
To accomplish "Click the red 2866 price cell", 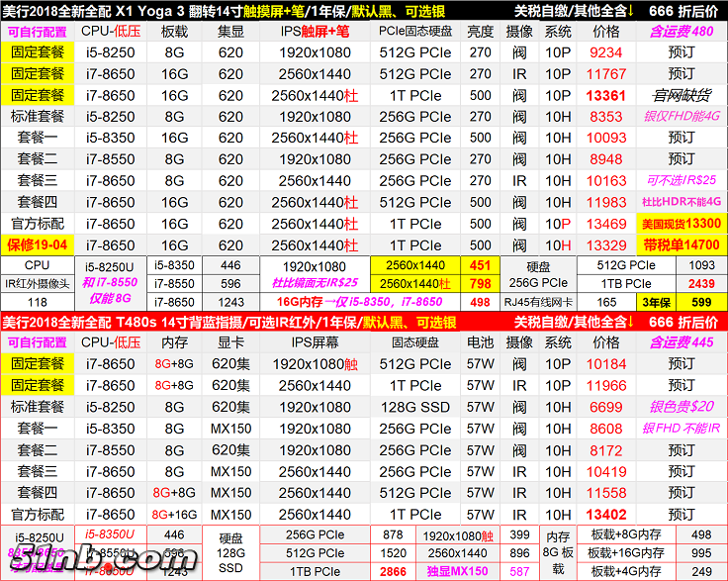I will [x=392, y=571].
